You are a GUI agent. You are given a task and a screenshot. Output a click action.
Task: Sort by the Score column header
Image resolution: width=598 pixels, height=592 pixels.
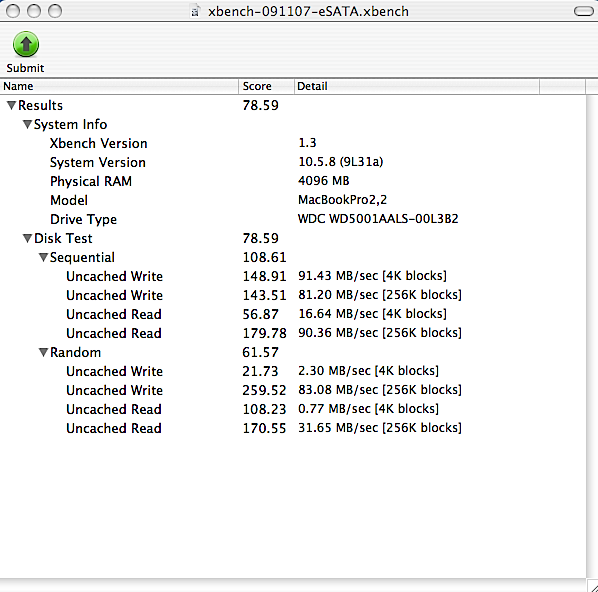pos(266,86)
